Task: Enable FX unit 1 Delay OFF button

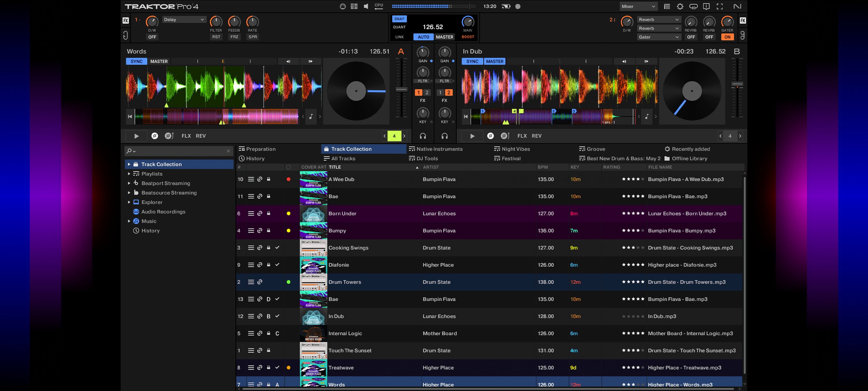Action: click(152, 37)
